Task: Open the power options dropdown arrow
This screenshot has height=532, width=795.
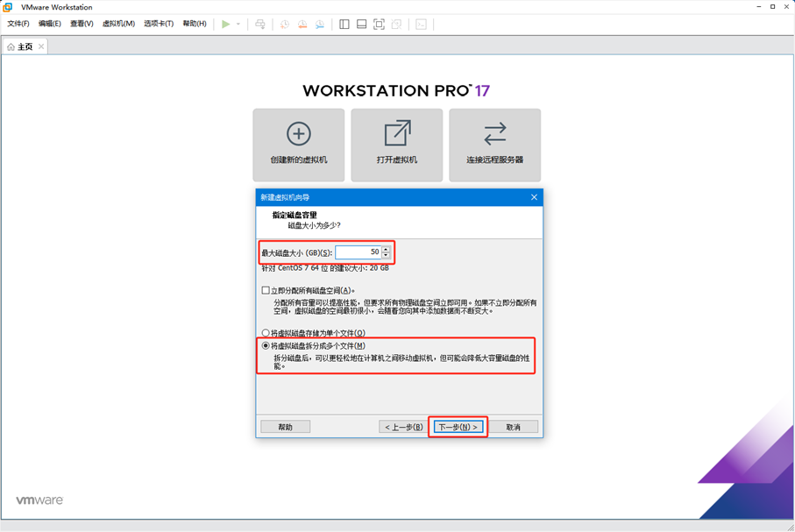Action: point(238,24)
